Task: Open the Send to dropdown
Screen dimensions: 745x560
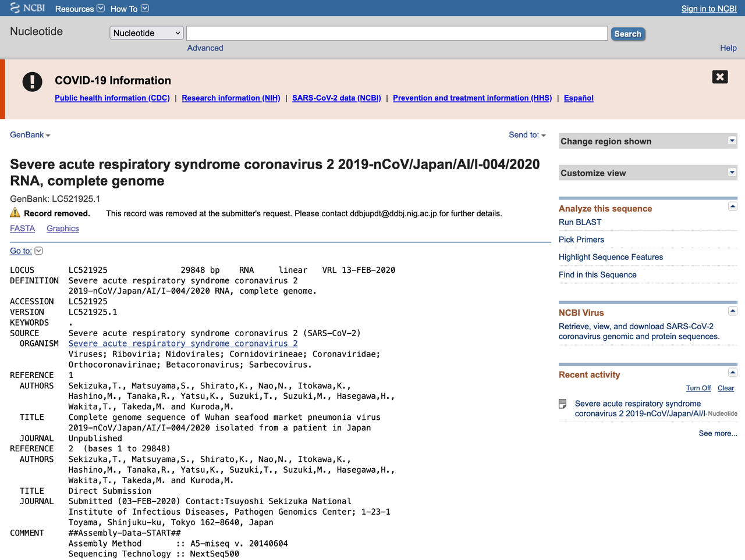Action: coord(527,135)
